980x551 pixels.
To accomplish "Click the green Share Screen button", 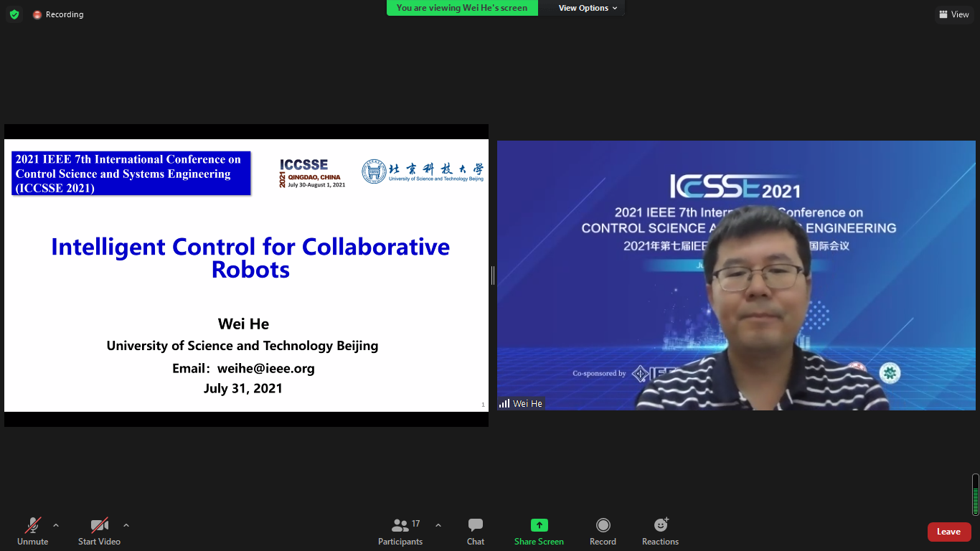I will [x=539, y=532].
